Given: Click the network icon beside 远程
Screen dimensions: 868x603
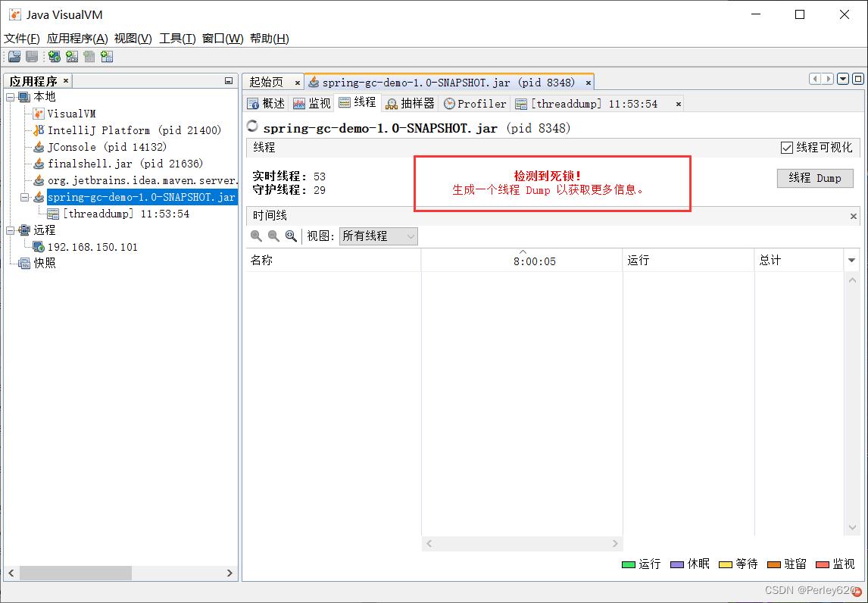Looking at the screenshot, I should point(23,230).
